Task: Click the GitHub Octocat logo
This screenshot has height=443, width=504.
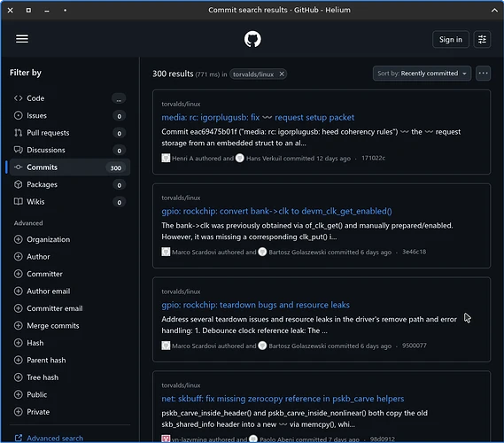Action: pyautogui.click(x=252, y=39)
